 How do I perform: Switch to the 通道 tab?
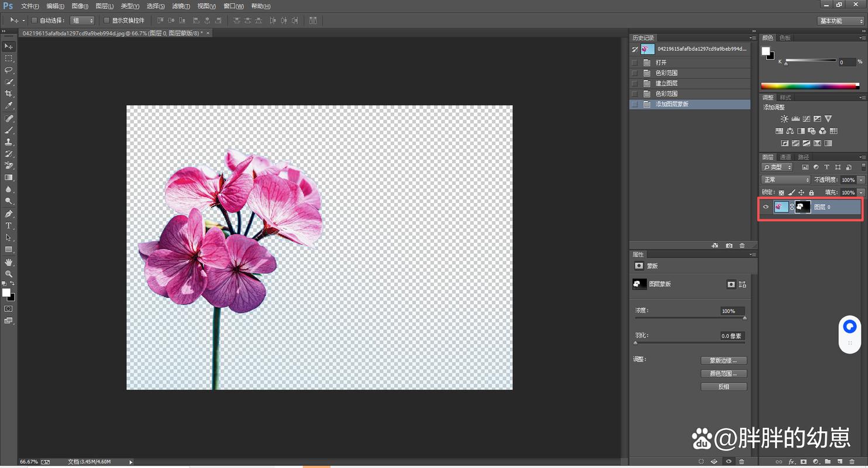(x=786, y=157)
